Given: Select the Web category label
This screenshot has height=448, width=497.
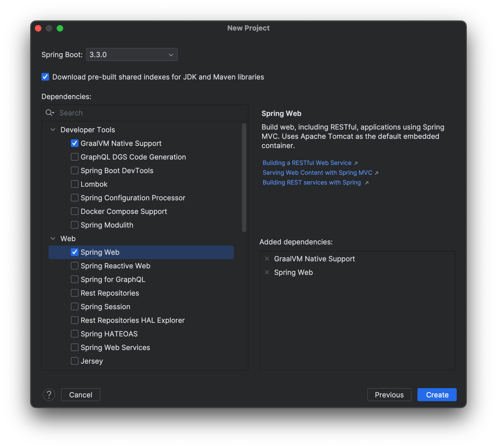Looking at the screenshot, I should tap(68, 238).
